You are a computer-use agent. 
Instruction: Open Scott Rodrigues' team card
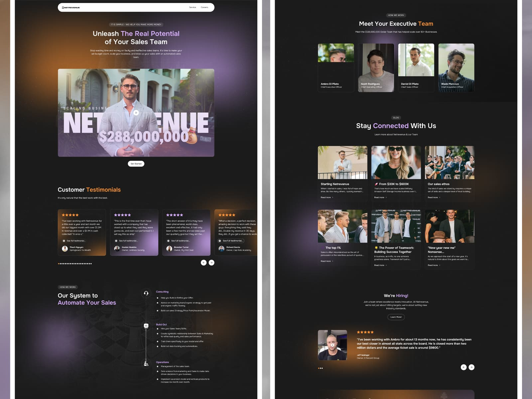[x=376, y=68]
